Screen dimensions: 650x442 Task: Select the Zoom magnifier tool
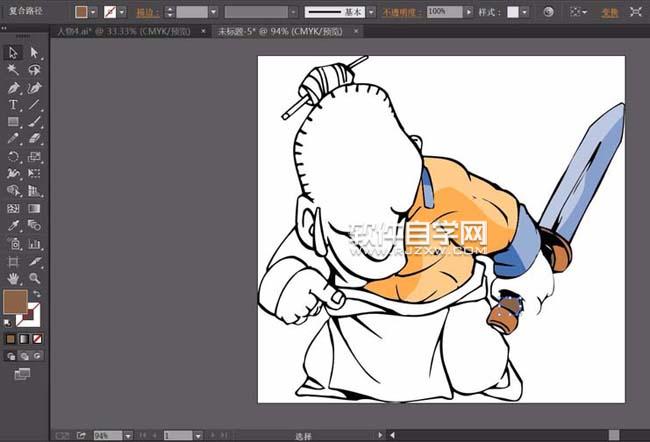34,278
